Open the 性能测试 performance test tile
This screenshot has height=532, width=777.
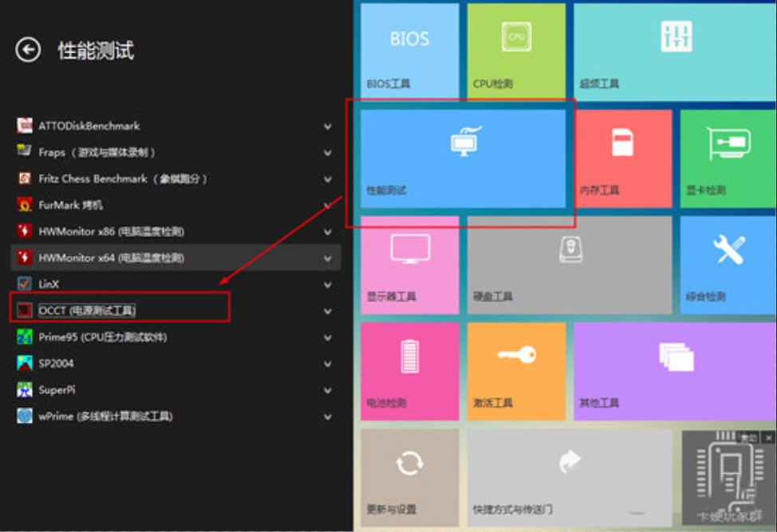(463, 159)
